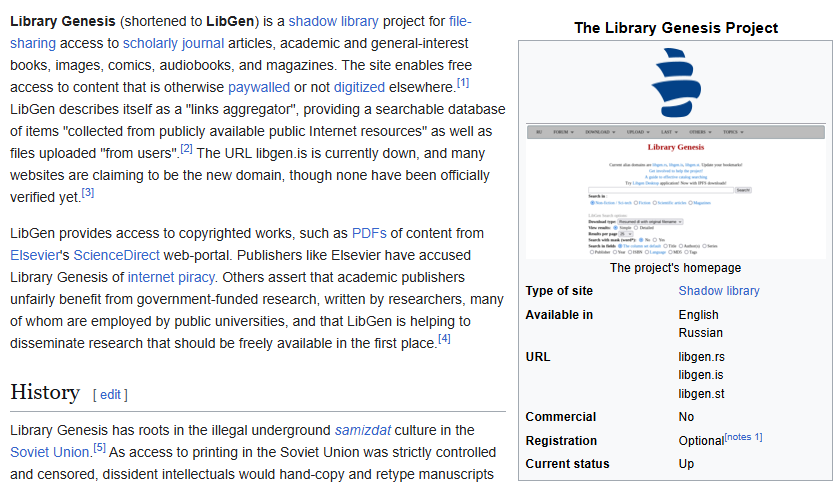This screenshot has height=485, width=835.
Task: Open the Soviet Union link
Action: tap(50, 452)
